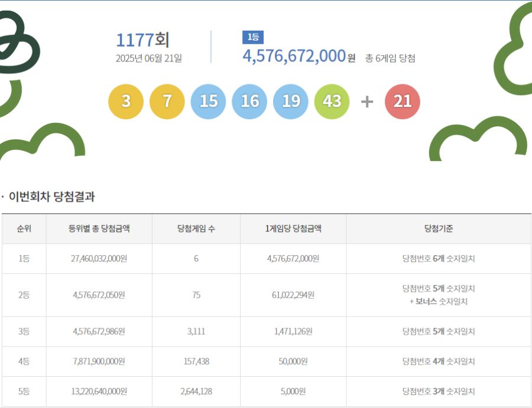The width and height of the screenshot is (532, 408).
Task: Click the blue 1등 badge
Action: [x=253, y=37]
